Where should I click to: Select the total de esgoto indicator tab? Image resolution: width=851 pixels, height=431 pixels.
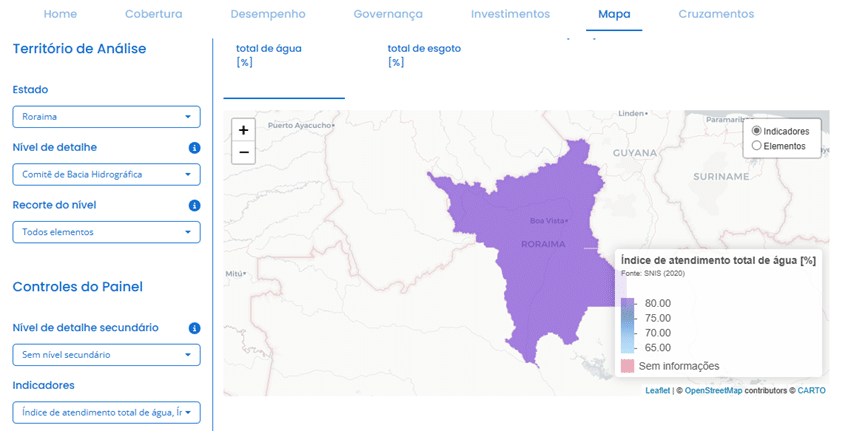pos(424,55)
